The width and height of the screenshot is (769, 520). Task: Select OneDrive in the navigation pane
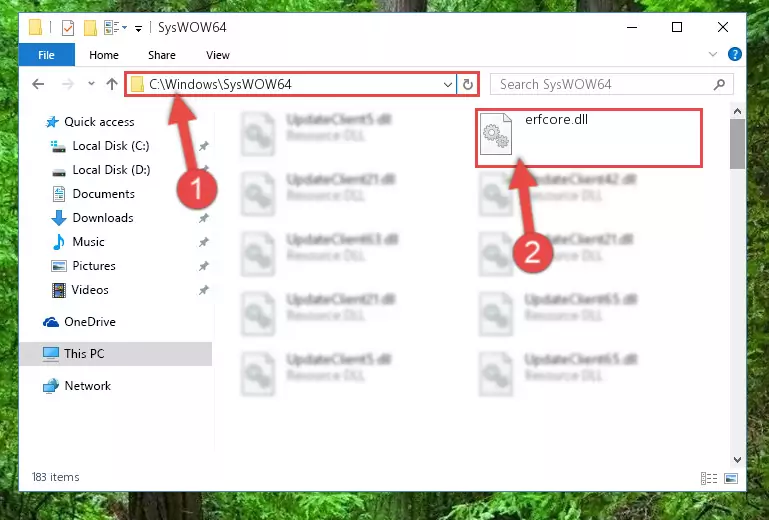pyautogui.click(x=90, y=322)
